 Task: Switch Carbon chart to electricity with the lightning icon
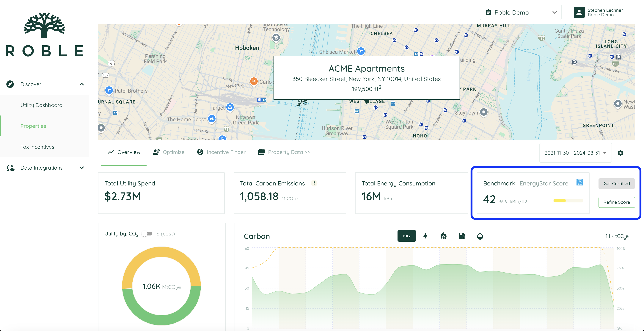(425, 236)
